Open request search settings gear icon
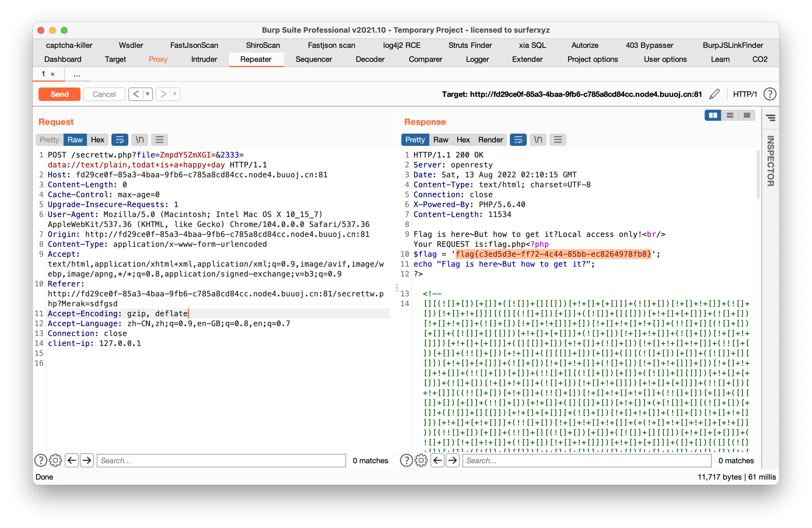The image size is (812, 528). (x=55, y=460)
